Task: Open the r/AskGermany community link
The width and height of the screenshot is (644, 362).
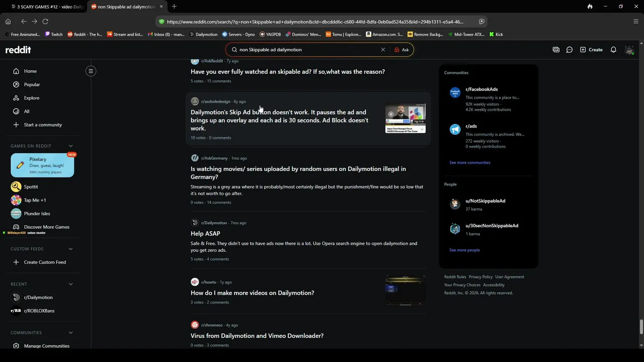Action: [x=214, y=158]
